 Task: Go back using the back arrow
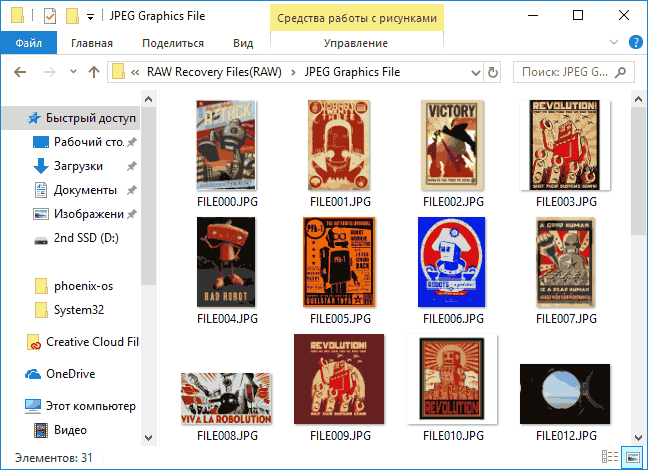pos(22,72)
